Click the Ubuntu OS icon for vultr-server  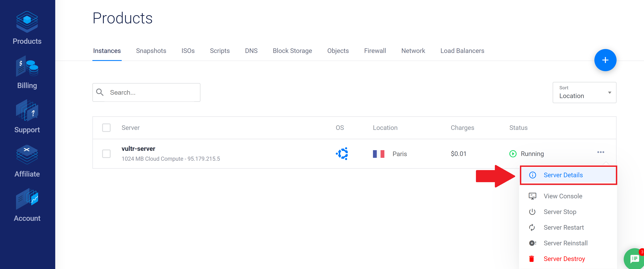[x=342, y=154]
